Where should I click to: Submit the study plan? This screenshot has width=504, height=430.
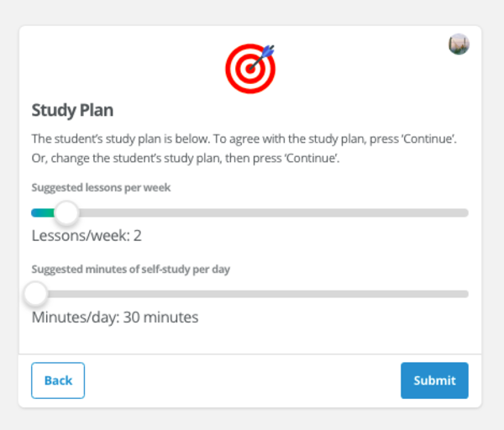[434, 380]
